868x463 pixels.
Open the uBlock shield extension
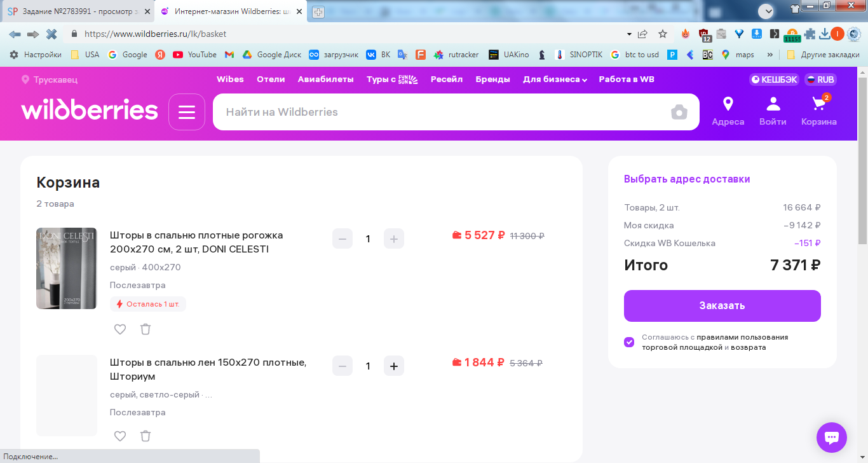[x=704, y=35]
